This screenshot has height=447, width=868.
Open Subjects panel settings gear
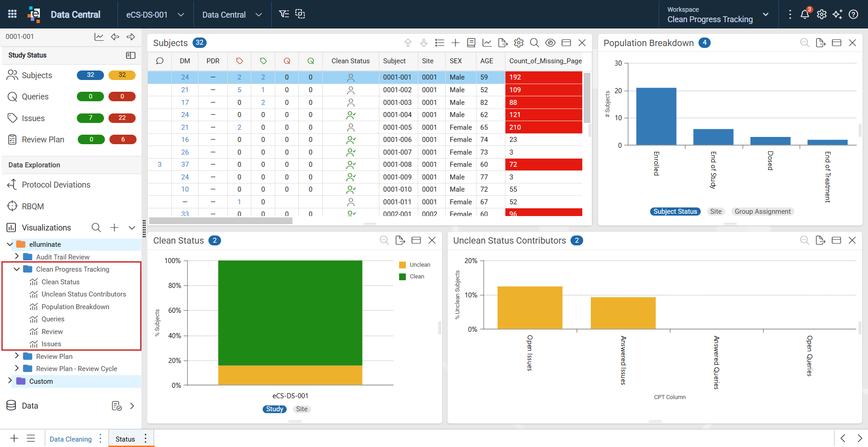[x=519, y=42]
